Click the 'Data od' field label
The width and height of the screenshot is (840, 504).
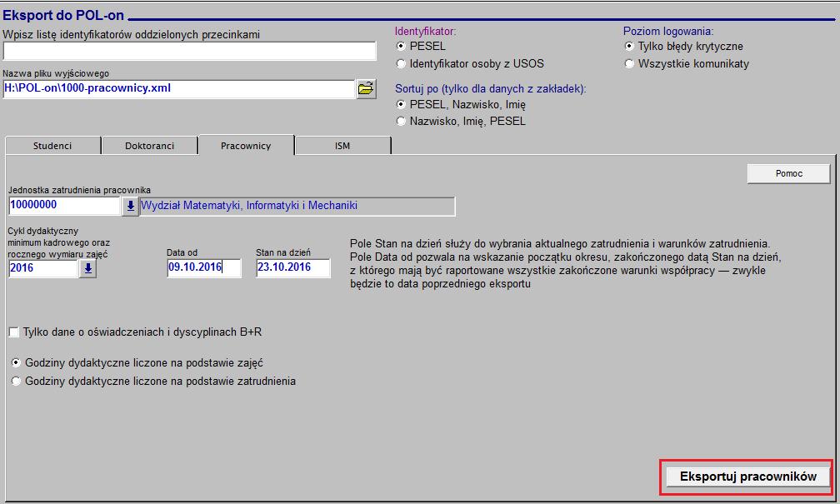pyautogui.click(x=182, y=252)
